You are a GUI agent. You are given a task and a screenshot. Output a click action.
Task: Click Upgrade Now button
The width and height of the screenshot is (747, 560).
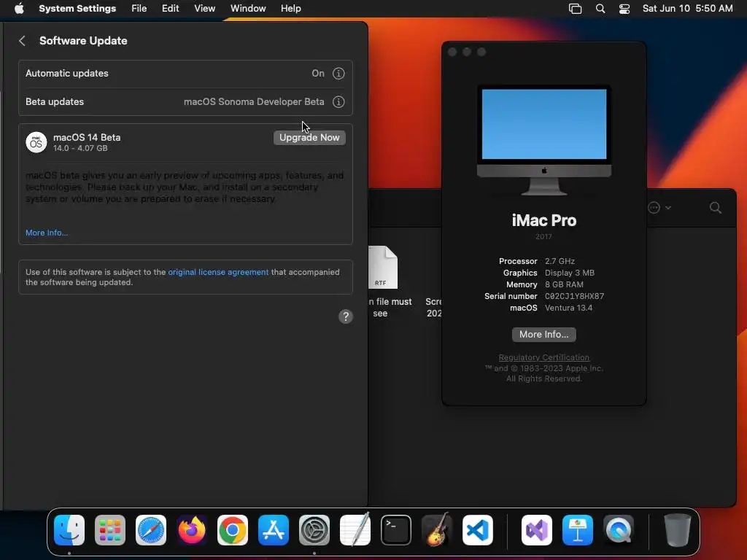pyautogui.click(x=309, y=138)
